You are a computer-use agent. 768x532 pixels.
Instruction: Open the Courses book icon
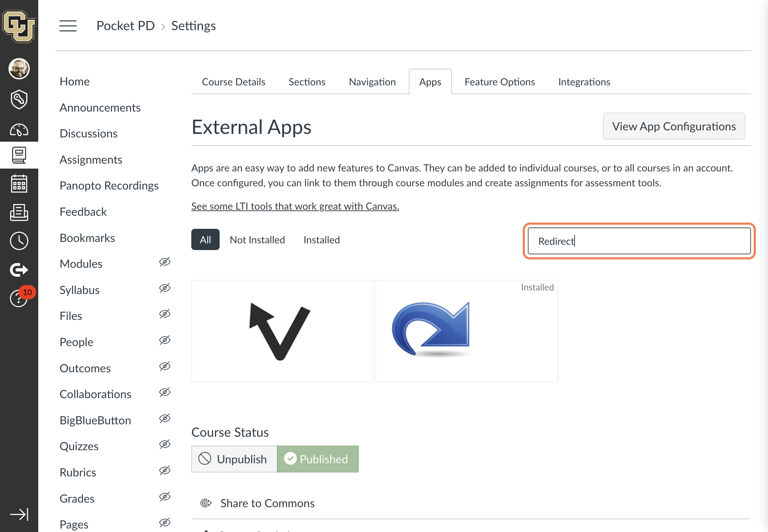tap(19, 155)
